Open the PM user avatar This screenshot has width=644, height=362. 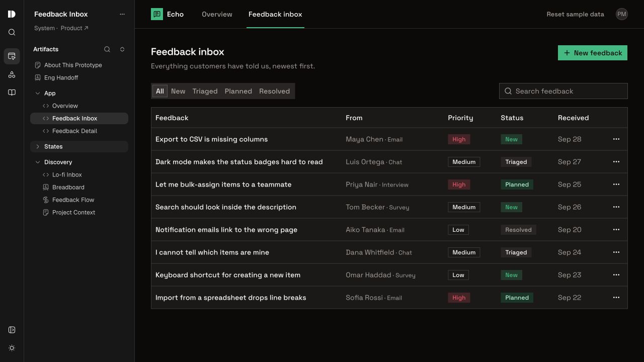[x=622, y=14]
